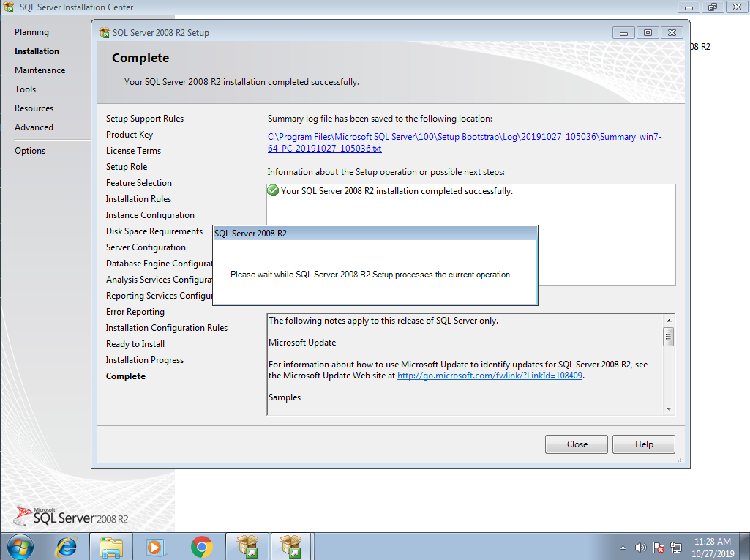The image size is (750, 560).
Task: Select Instance Configuration step
Action: [150, 215]
